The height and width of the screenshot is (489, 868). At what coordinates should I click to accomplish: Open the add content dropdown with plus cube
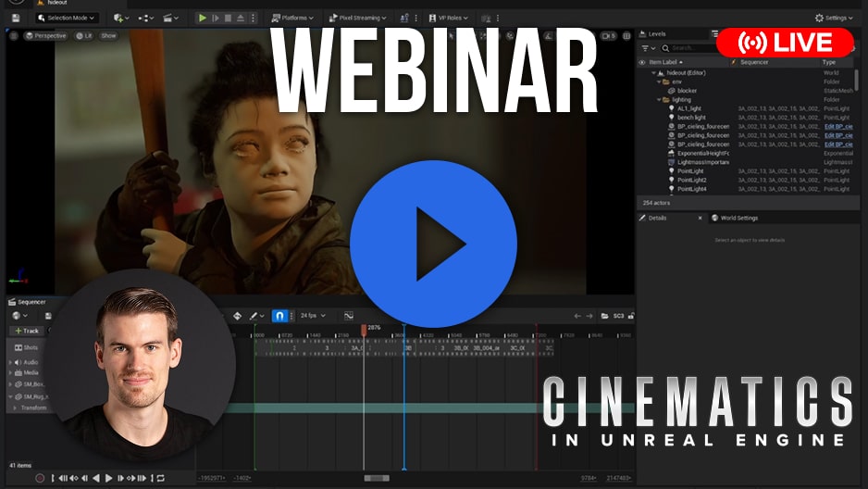[x=121, y=19]
